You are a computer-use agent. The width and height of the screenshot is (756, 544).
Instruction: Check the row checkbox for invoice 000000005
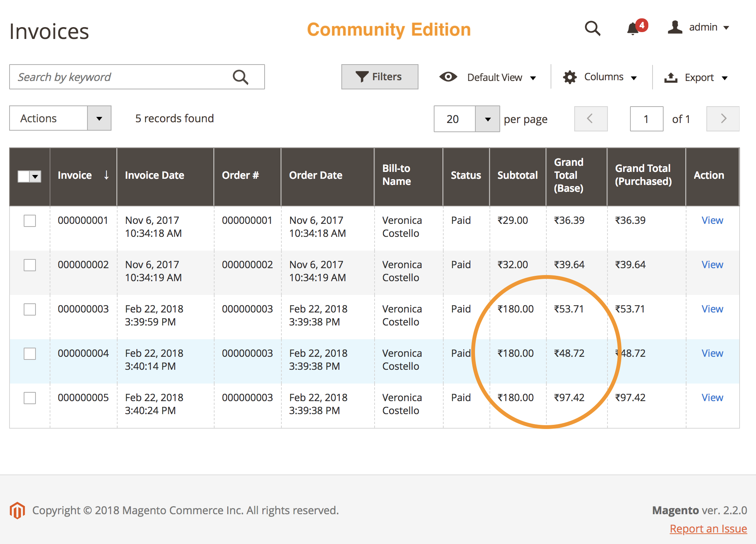(x=30, y=398)
